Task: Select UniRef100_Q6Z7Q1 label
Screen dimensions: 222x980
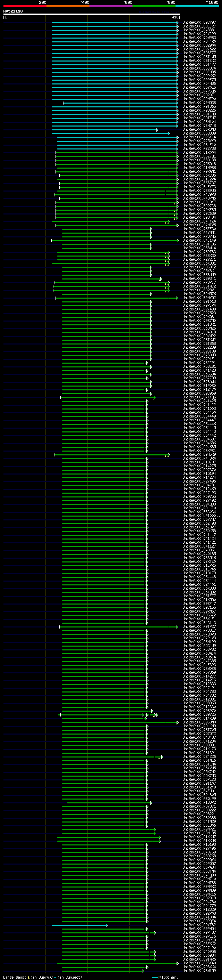Action: [x=199, y=156]
